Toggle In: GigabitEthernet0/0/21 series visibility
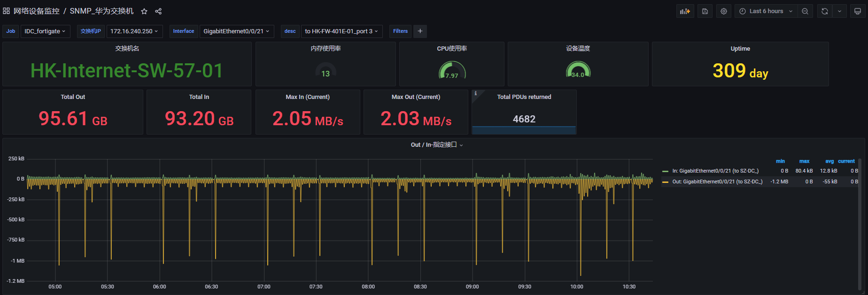The image size is (868, 295). point(715,171)
